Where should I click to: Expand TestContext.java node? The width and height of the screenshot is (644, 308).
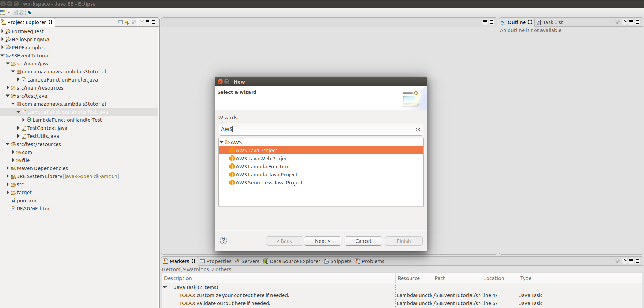point(18,128)
